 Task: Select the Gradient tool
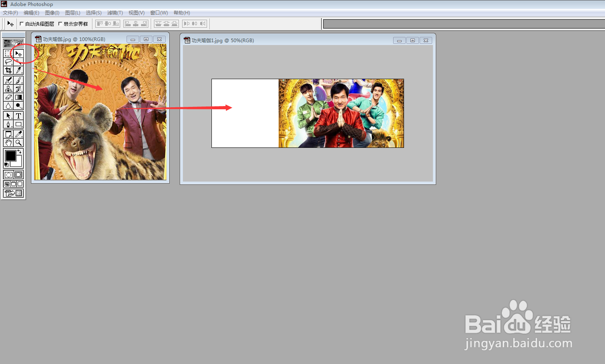pos(18,97)
